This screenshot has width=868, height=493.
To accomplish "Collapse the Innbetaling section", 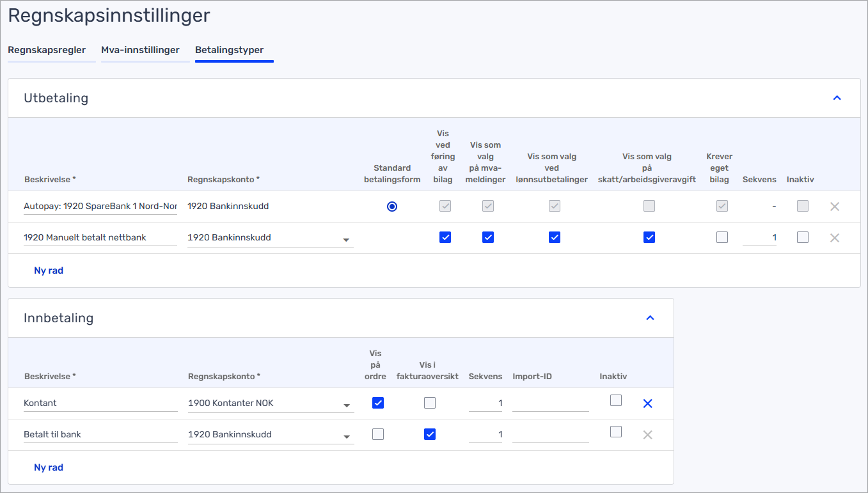I will coord(650,318).
